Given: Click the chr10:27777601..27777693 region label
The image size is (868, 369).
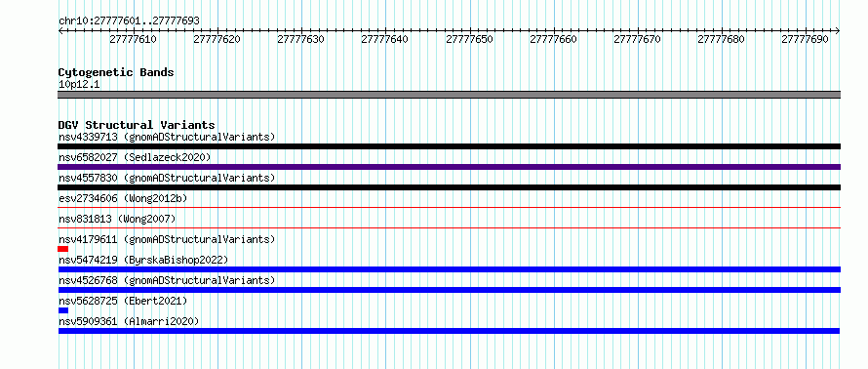Looking at the screenshot, I should tap(129, 21).
